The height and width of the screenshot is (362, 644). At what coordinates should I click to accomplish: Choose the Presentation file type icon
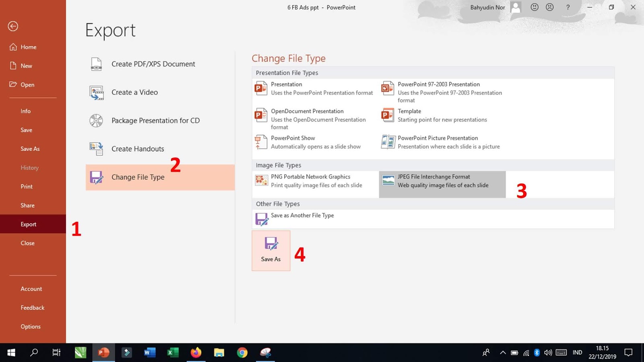pos(261,88)
